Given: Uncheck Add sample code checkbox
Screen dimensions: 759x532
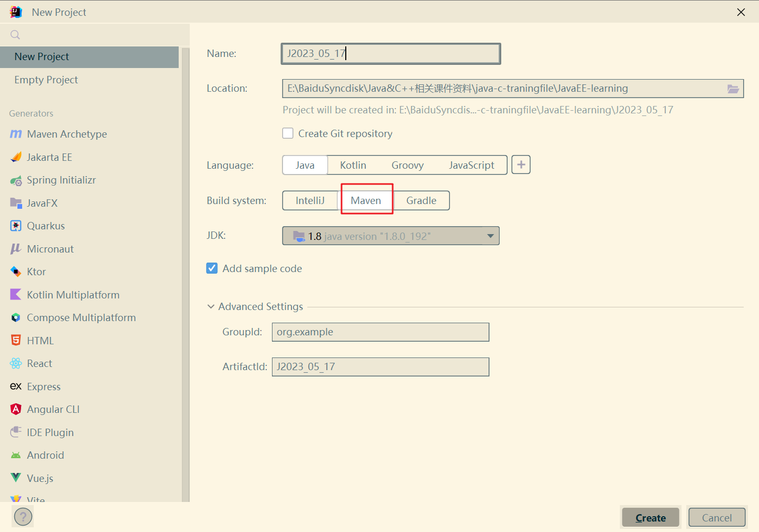Looking at the screenshot, I should point(212,268).
